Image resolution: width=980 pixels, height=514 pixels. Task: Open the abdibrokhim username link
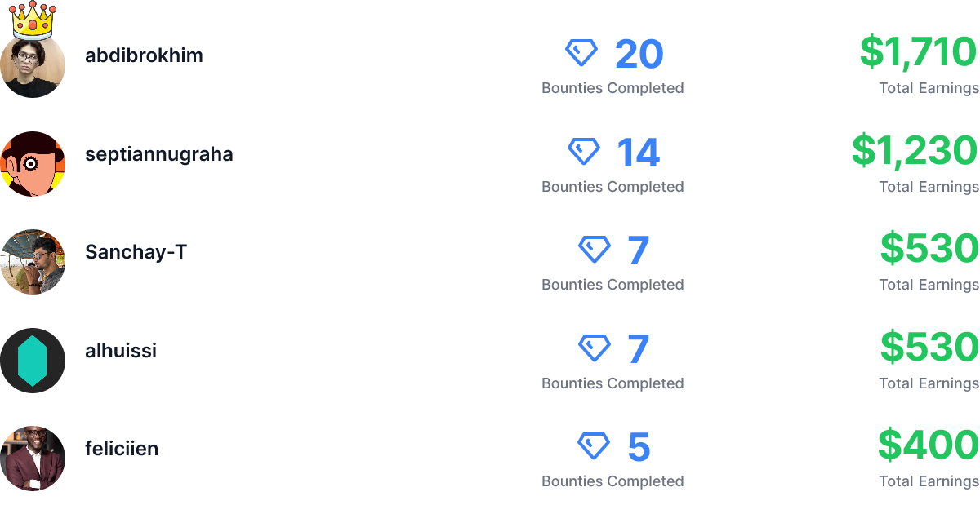144,55
